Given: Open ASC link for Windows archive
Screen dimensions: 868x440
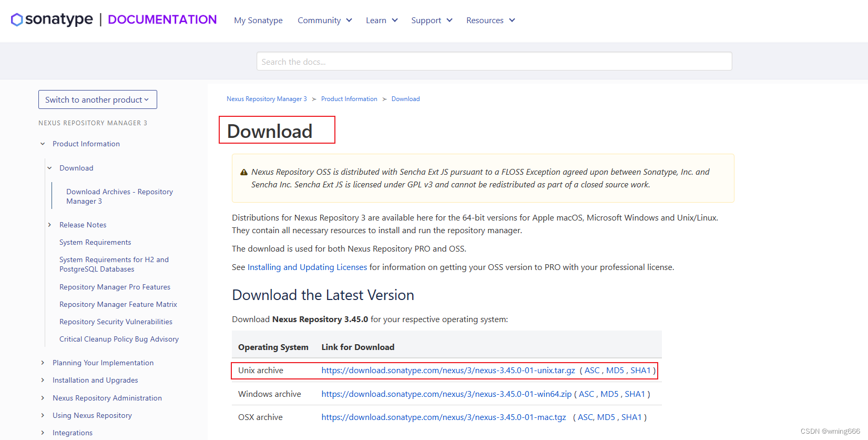Looking at the screenshot, I should [586, 394].
